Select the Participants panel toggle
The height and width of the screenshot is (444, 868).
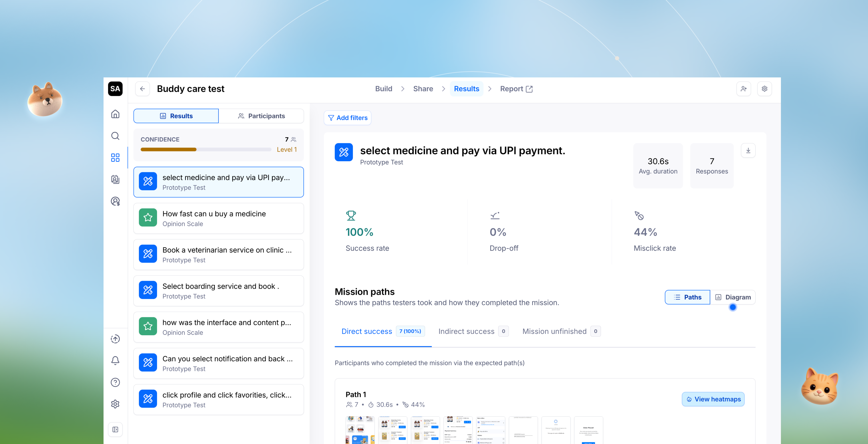(x=261, y=116)
